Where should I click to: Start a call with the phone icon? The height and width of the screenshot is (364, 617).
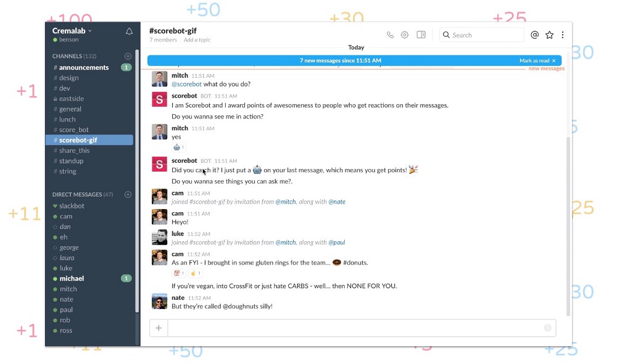coord(390,35)
